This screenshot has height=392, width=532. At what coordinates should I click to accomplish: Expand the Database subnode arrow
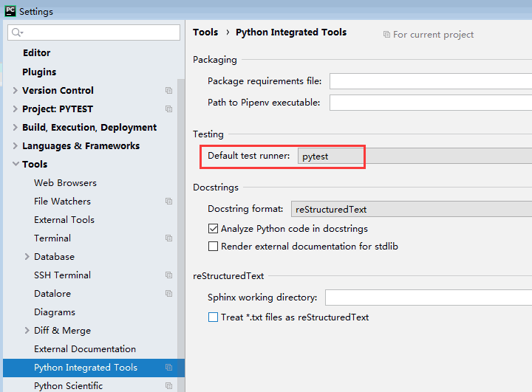[x=27, y=257]
